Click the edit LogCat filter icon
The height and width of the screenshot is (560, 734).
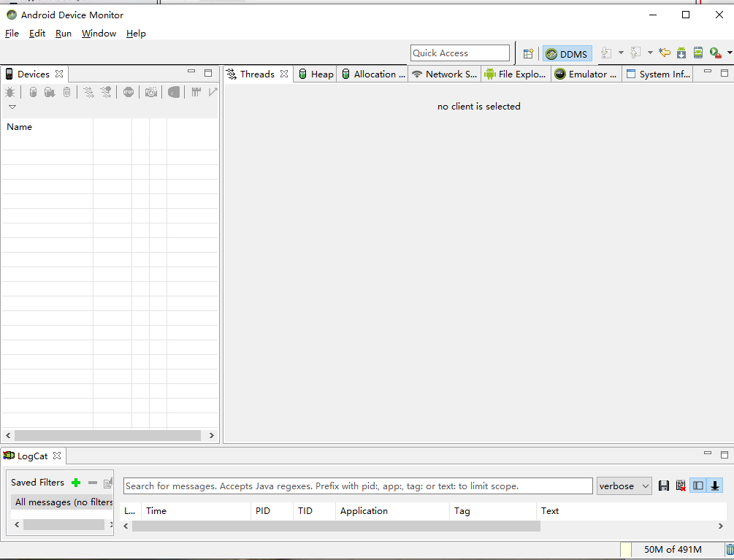[108, 483]
